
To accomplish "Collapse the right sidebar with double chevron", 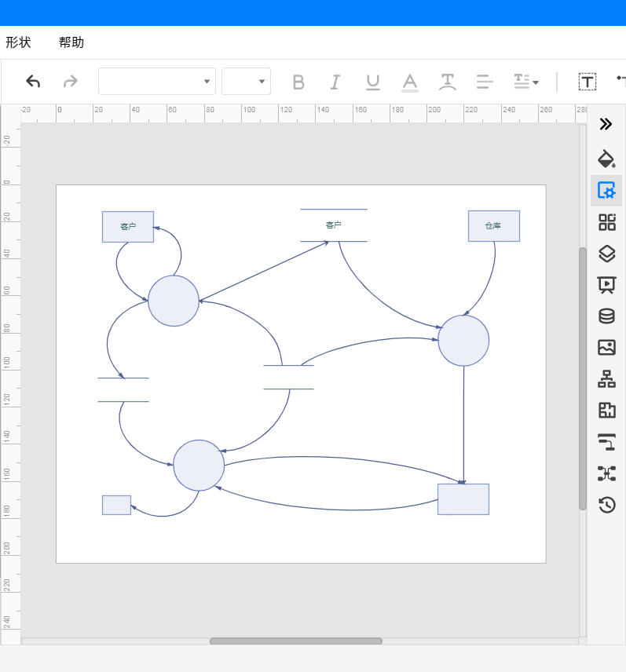I will click(x=606, y=124).
